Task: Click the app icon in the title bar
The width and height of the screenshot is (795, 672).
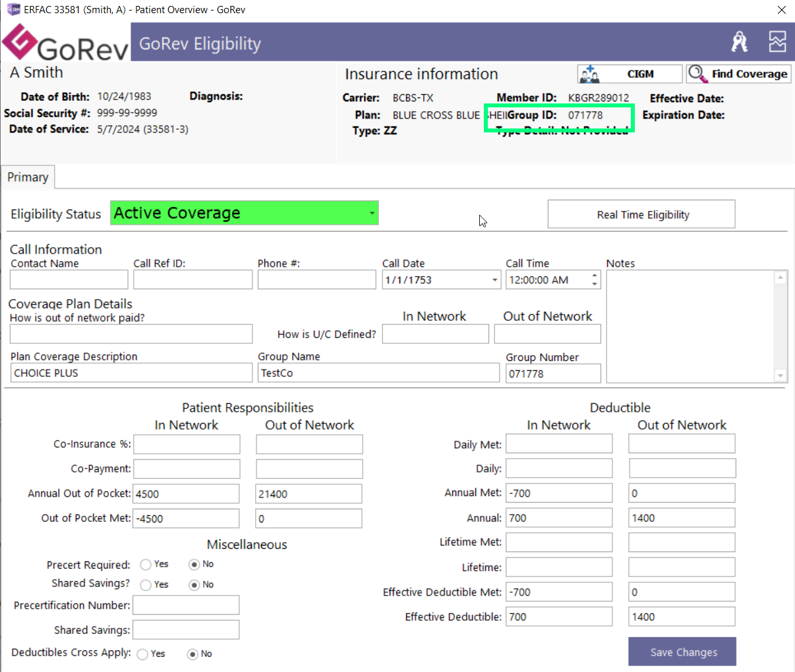Action: [13, 9]
